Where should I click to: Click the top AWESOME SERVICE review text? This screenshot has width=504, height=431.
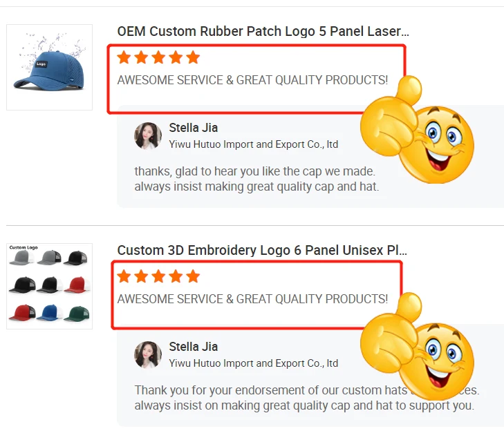(x=252, y=80)
